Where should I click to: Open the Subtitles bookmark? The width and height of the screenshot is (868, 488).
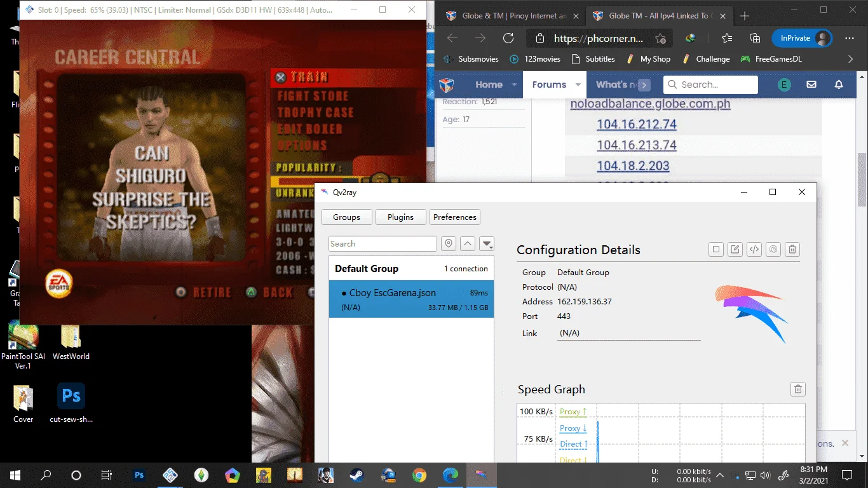coord(593,59)
